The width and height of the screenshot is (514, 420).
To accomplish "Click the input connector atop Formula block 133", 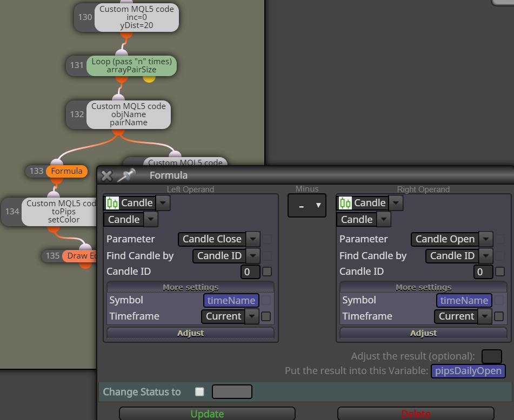I will click(x=57, y=162).
